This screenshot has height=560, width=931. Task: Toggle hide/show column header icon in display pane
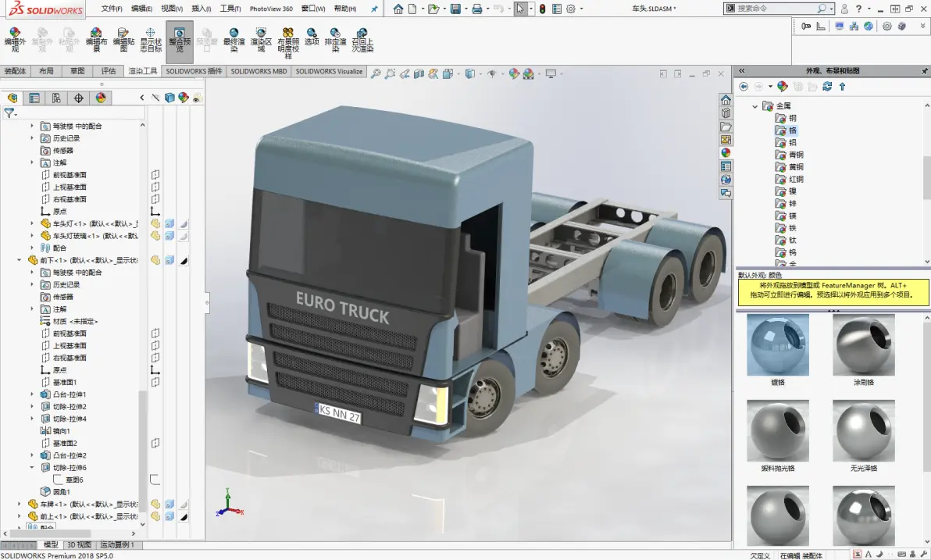[x=155, y=98]
